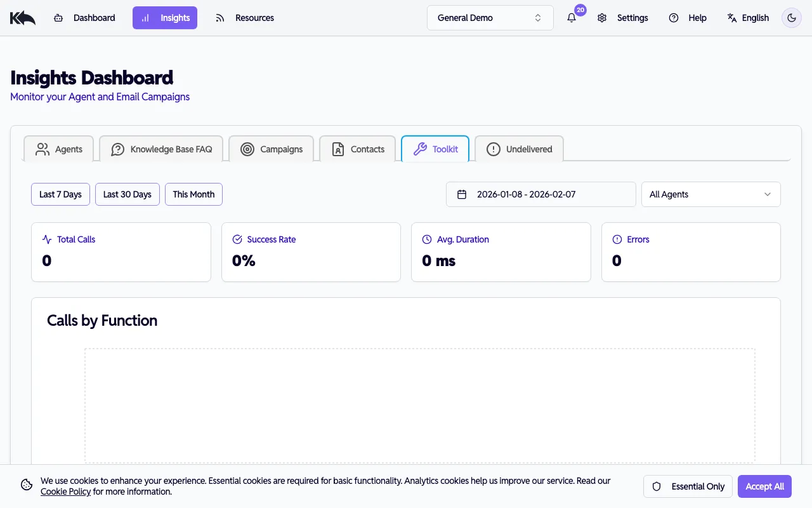Open the notifications bell icon
This screenshot has width=812, height=508.
pos(572,18)
